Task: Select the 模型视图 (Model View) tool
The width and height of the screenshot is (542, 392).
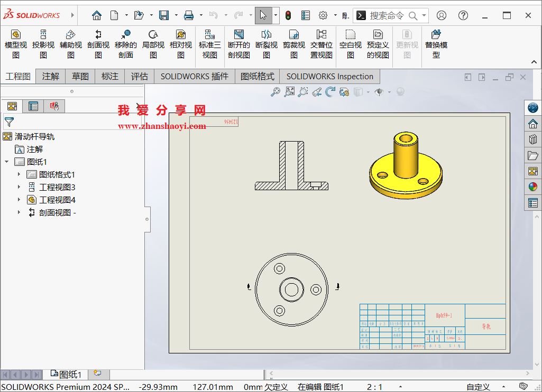Action: point(15,44)
